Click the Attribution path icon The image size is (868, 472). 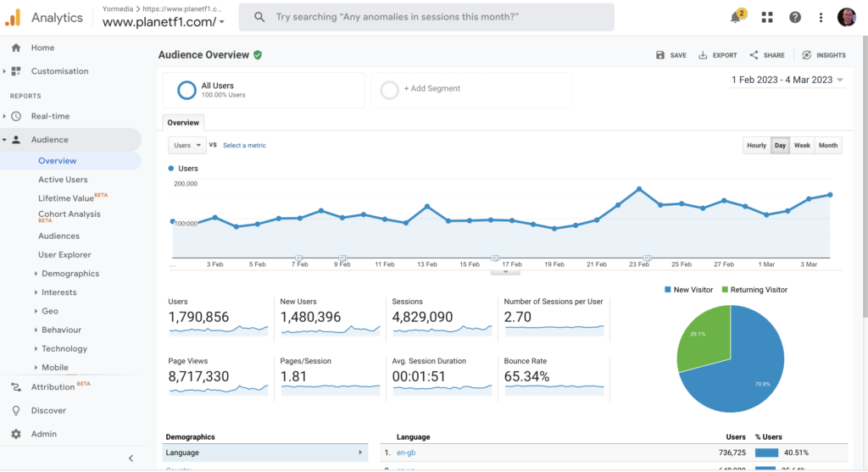tap(16, 386)
